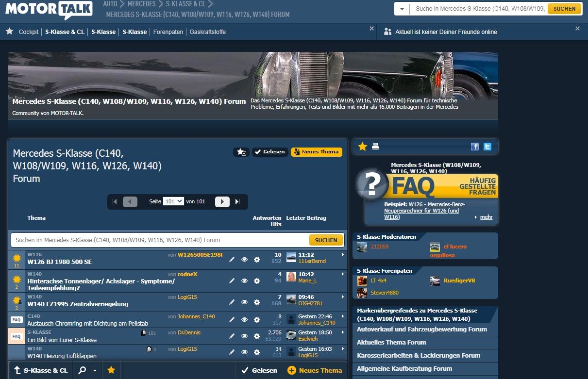This screenshot has width=588, height=379.
Task: Click the forum search field above the thread list
Action: tap(160, 240)
